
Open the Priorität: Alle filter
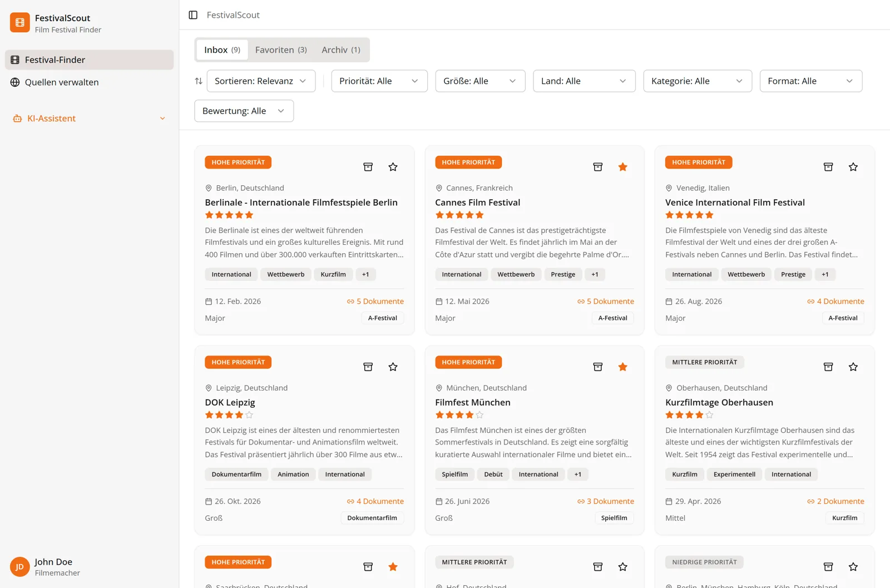coord(379,81)
